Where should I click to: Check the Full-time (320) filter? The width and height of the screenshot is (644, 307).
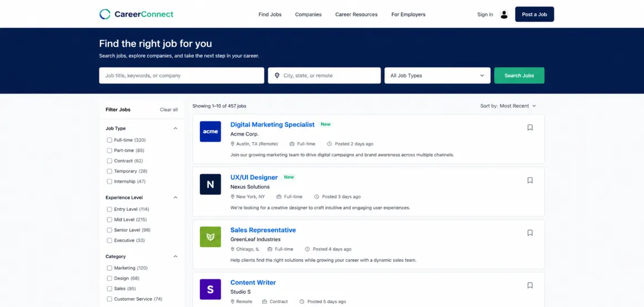coord(109,140)
